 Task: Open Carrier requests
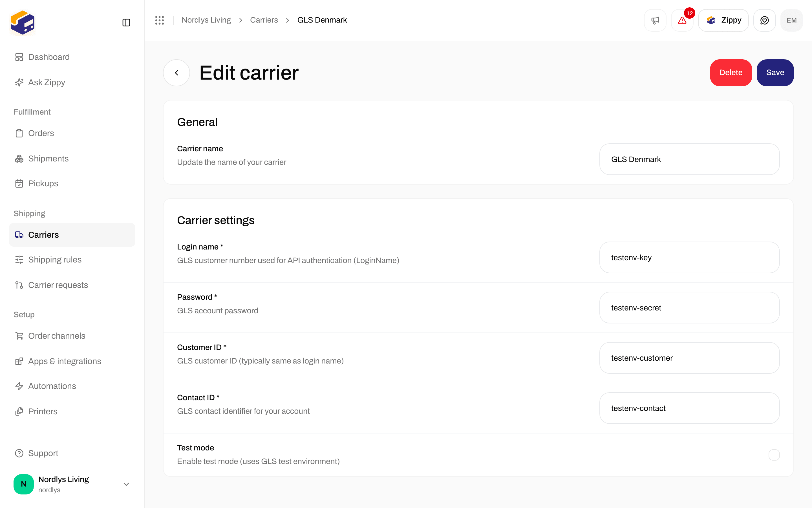pos(72,285)
